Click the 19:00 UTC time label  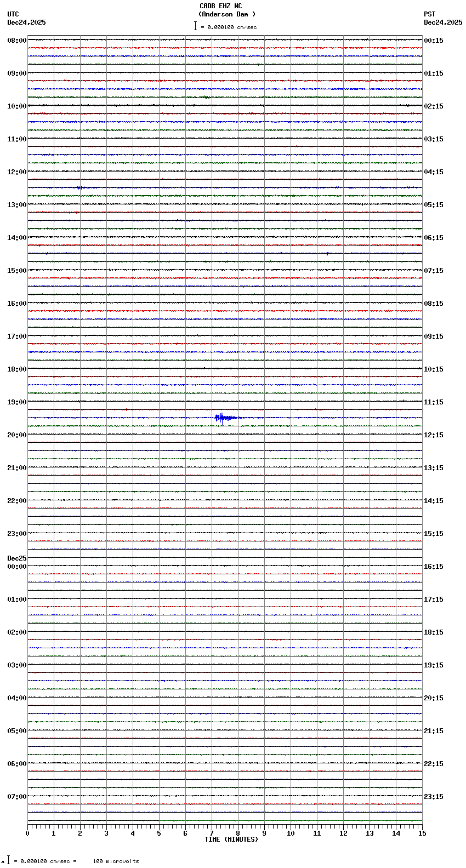click(x=17, y=402)
